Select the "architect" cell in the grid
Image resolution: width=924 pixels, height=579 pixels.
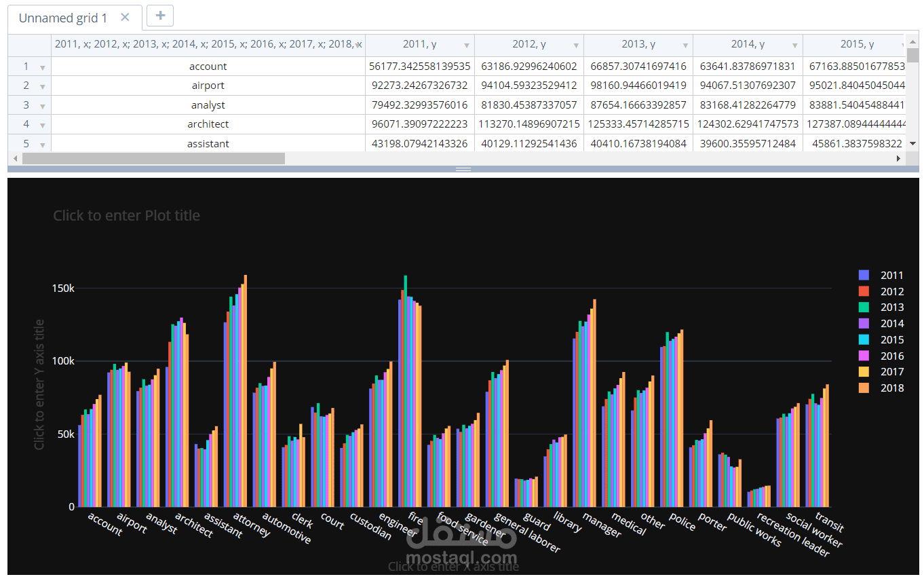tap(208, 124)
